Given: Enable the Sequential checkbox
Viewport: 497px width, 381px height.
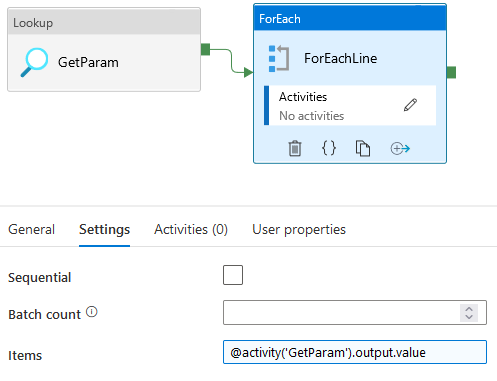Looking at the screenshot, I should pyautogui.click(x=233, y=275).
